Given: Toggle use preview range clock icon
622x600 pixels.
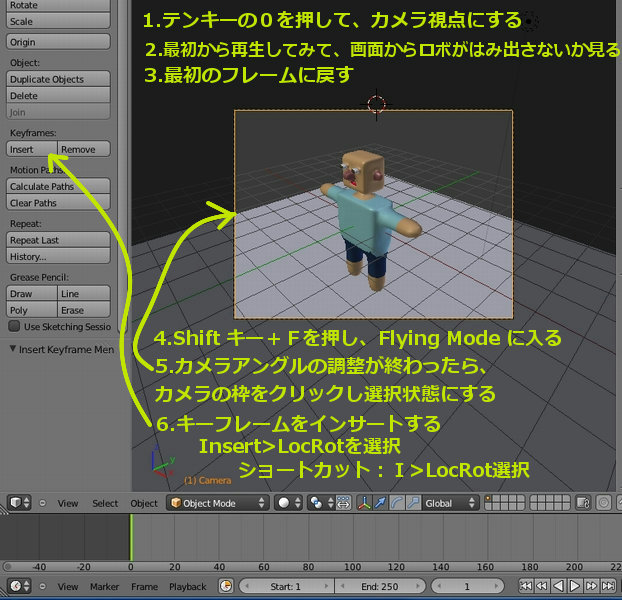Looking at the screenshot, I should pos(226,586).
